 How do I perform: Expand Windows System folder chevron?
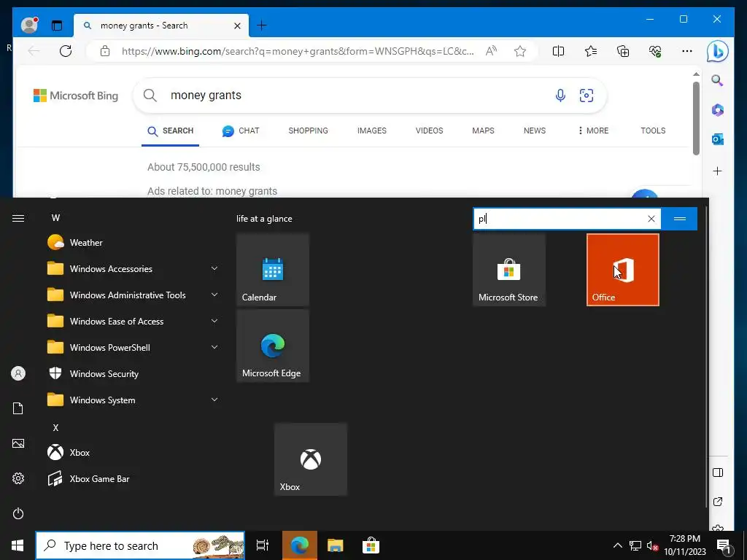point(214,400)
